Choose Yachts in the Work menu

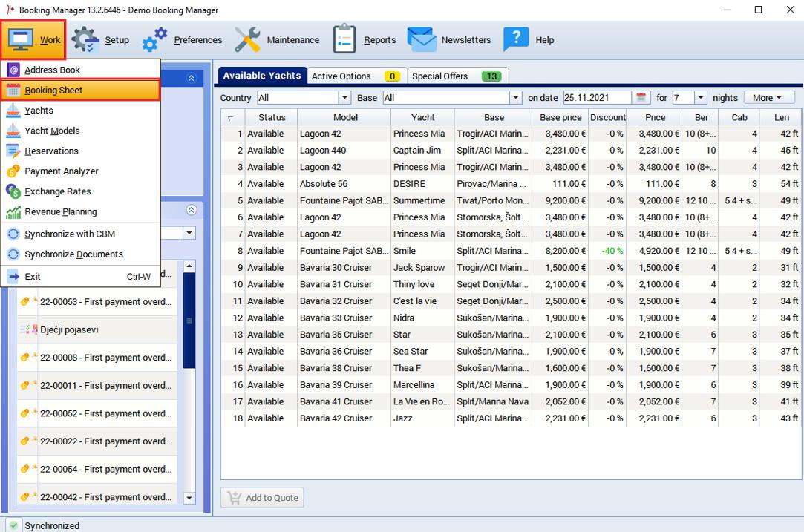click(80, 111)
